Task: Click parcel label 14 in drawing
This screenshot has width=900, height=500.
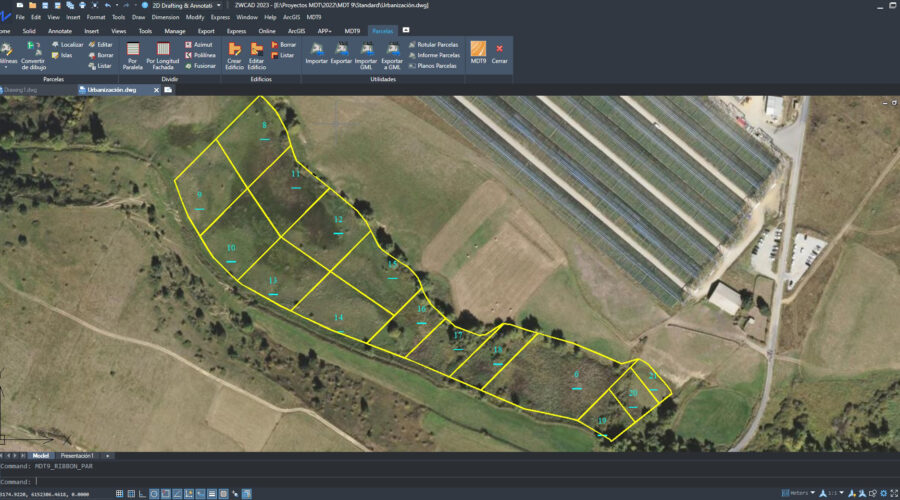Action: (339, 317)
